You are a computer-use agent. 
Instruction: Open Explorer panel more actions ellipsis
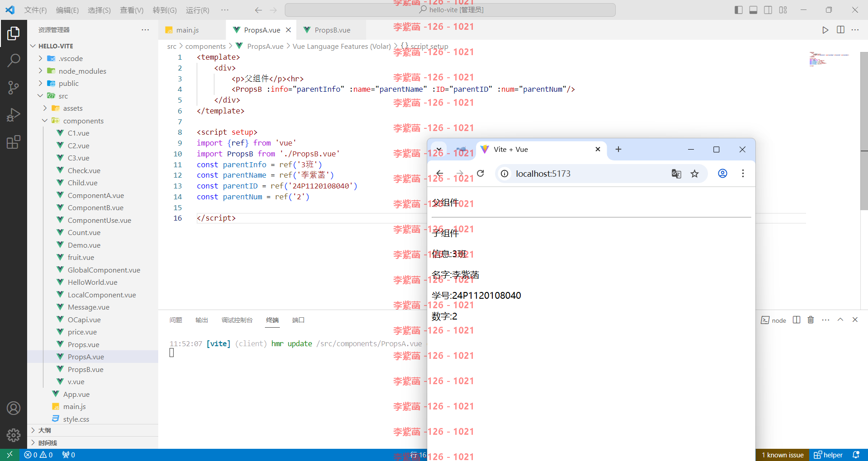click(x=145, y=30)
